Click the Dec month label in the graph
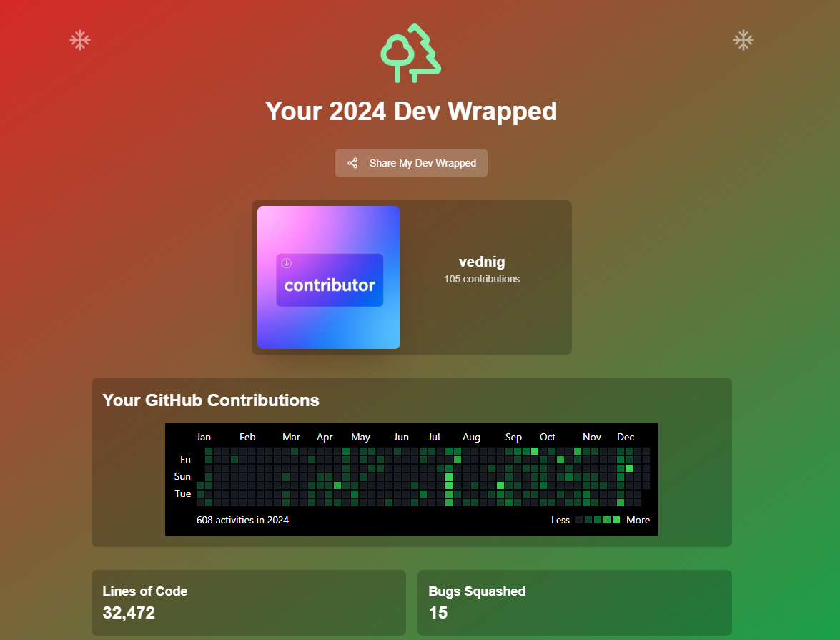Screen dimensions: 840x640 point(626,437)
